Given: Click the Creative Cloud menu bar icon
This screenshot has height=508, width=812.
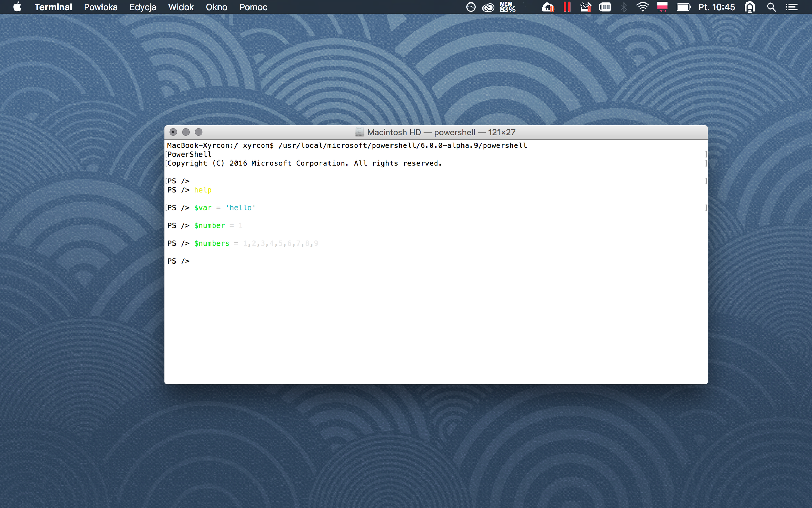Looking at the screenshot, I should pyautogui.click(x=488, y=7).
